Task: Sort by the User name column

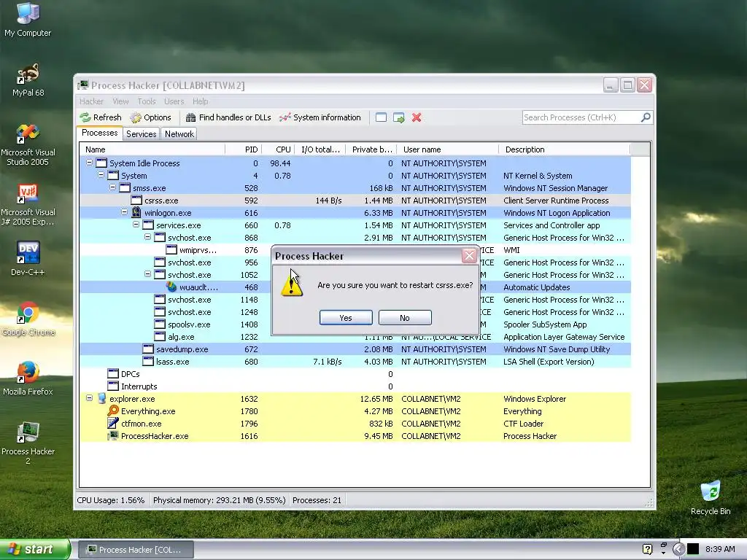Action: pyautogui.click(x=448, y=149)
